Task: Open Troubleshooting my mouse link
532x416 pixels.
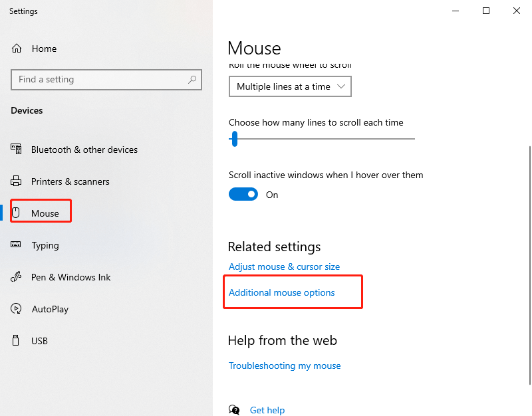Action: coord(285,365)
